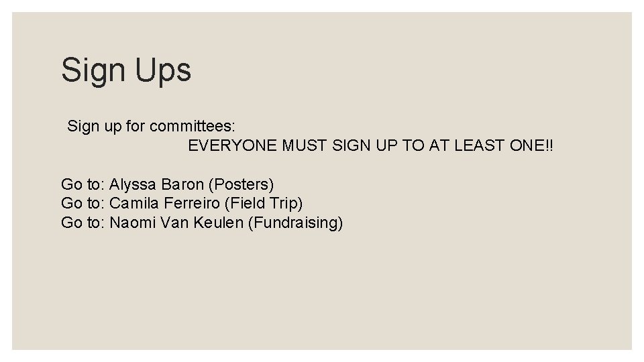Click 'AT LEAST ONE!!' text ending
The width and height of the screenshot is (644, 362).
[x=491, y=145]
